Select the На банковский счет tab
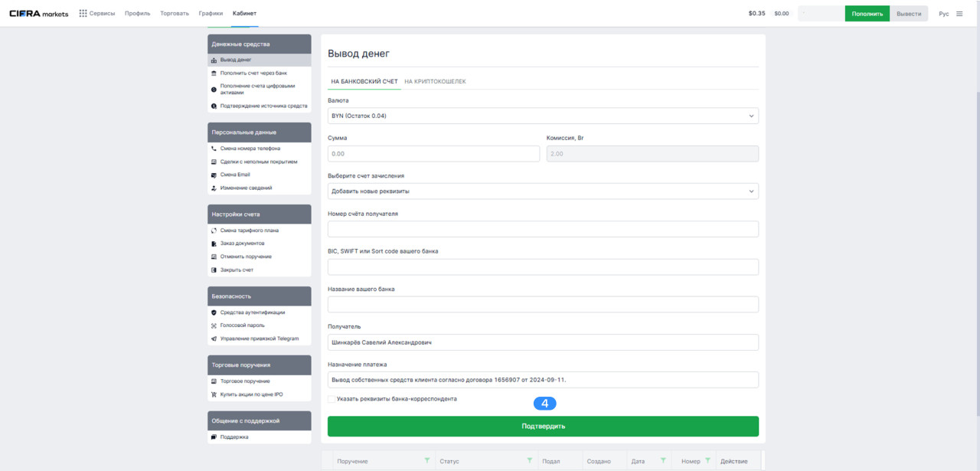Viewport: 980px width, 471px height. click(364, 81)
